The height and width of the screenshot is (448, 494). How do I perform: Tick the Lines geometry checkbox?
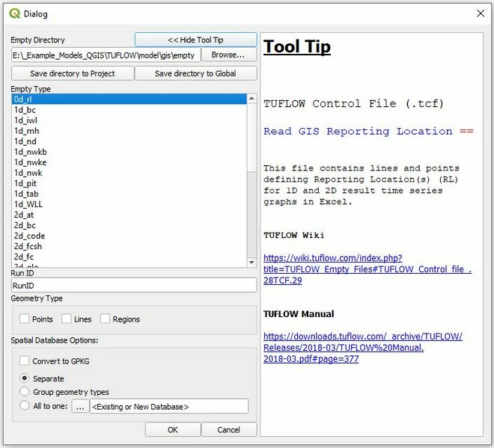(67, 319)
